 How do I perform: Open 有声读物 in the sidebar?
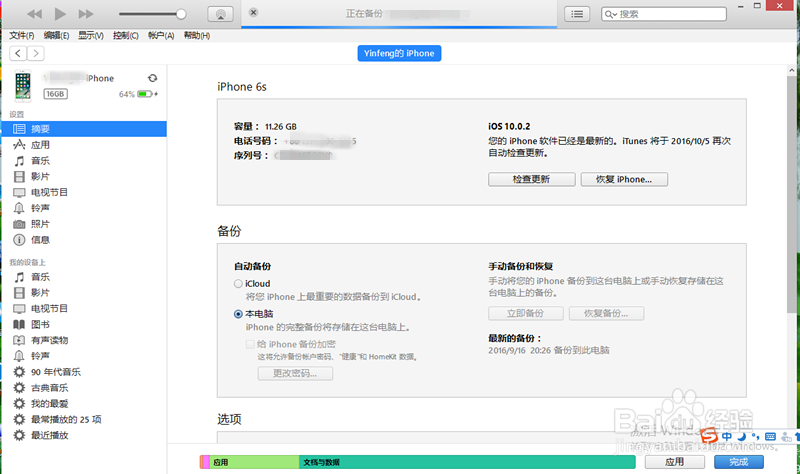point(84,340)
